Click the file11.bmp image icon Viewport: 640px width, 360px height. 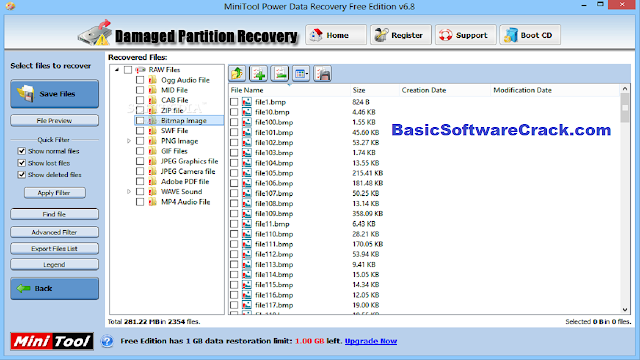[x=247, y=224]
